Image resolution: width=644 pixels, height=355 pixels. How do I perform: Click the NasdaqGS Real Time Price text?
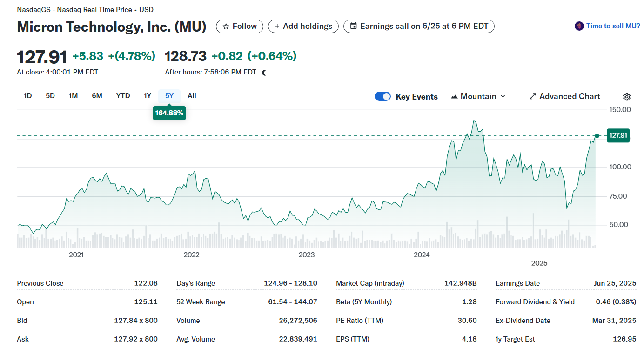pyautogui.click(x=85, y=10)
